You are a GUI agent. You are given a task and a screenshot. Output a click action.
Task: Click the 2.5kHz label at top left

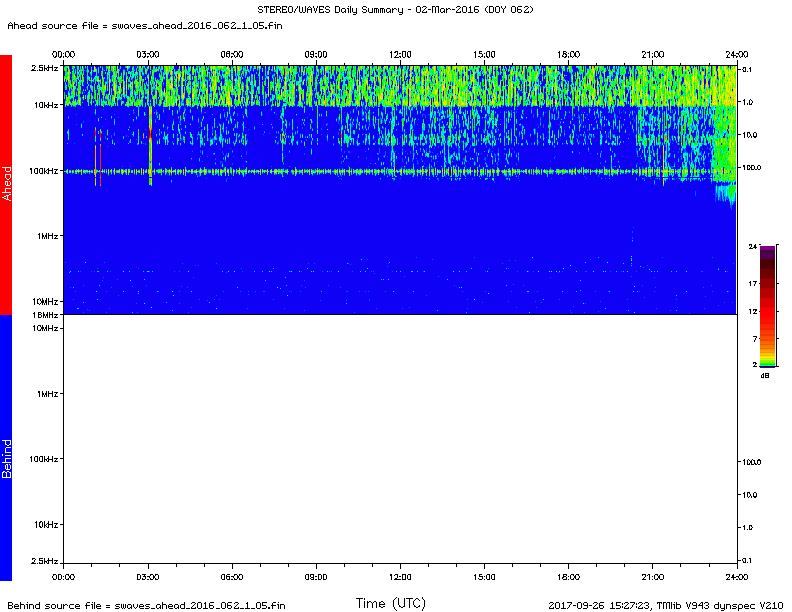[x=45, y=67]
